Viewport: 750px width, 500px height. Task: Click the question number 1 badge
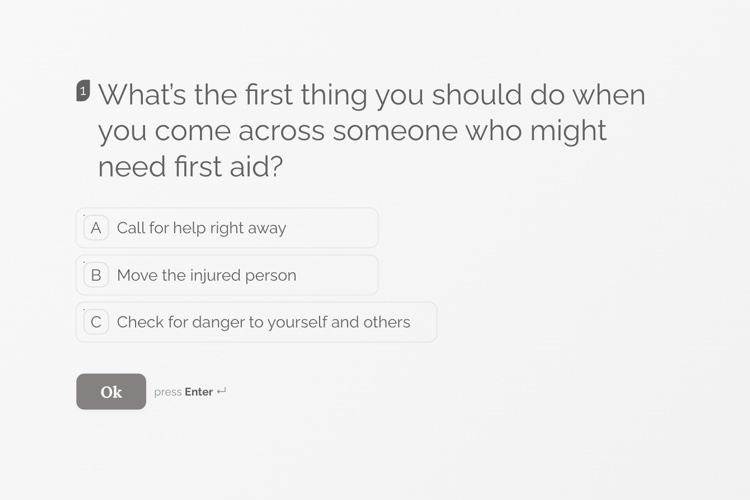[83, 90]
